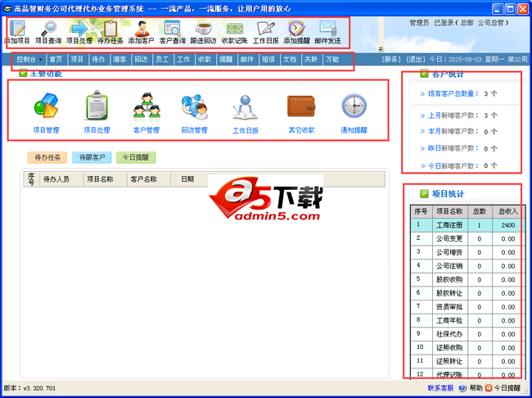
Task: Click 本月新增客户数 link
Action: (x=453, y=131)
